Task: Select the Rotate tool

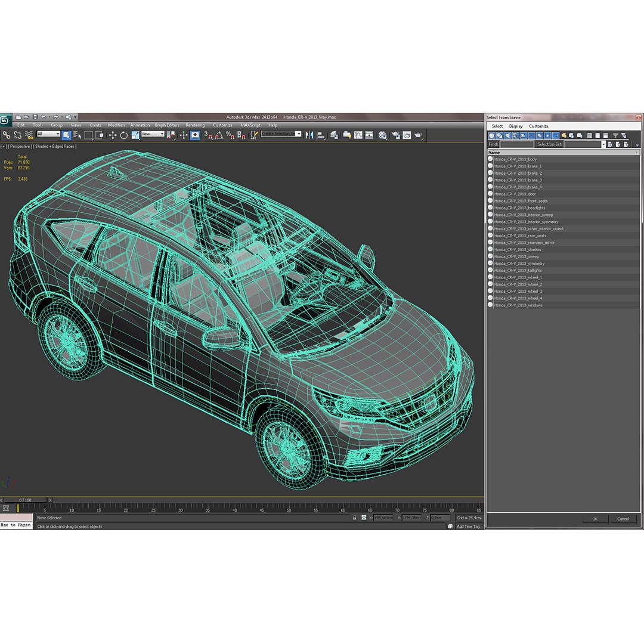Action: 123,135
